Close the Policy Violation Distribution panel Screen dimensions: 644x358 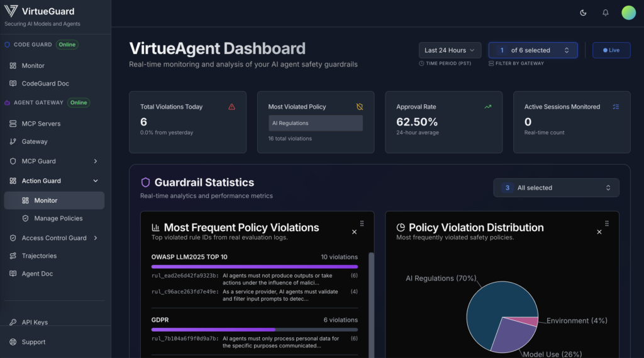pyautogui.click(x=599, y=232)
